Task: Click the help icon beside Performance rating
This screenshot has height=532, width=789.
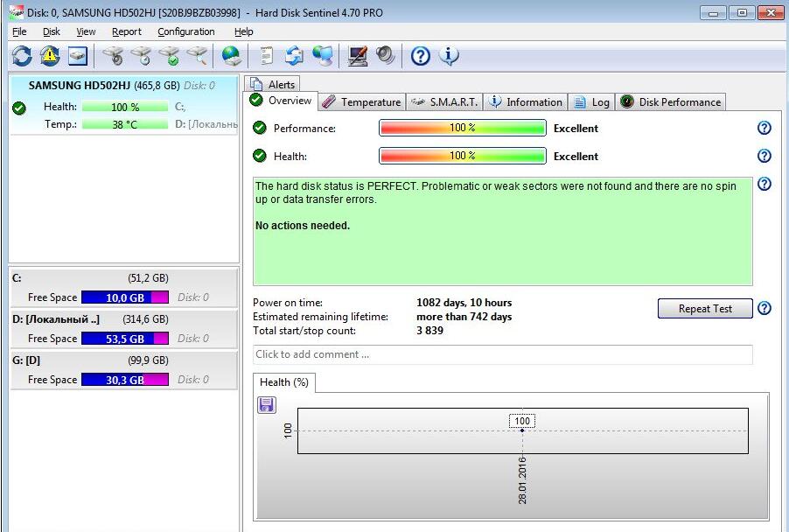Action: click(x=765, y=128)
